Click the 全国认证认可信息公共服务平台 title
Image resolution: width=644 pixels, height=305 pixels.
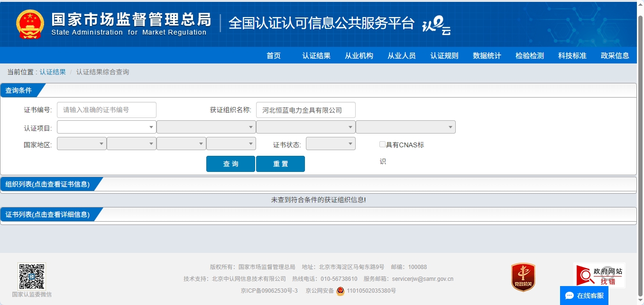click(x=322, y=23)
